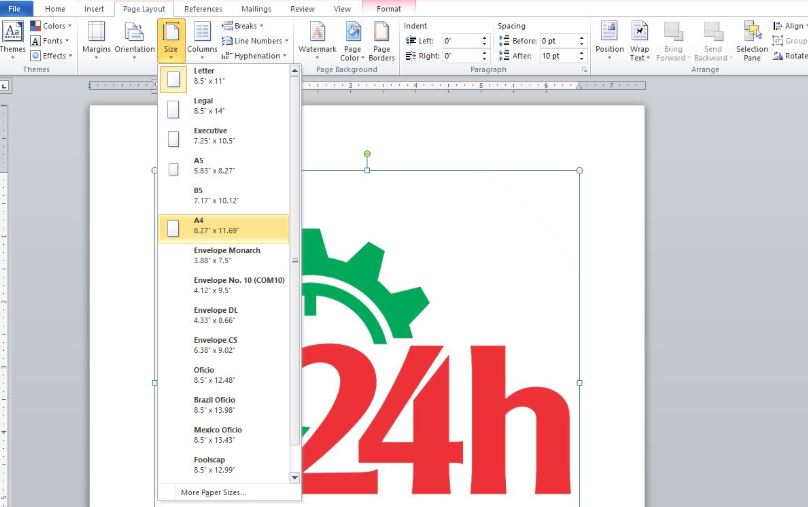808x507 pixels.
Task: Click size list scroll up arrow
Action: [295, 70]
